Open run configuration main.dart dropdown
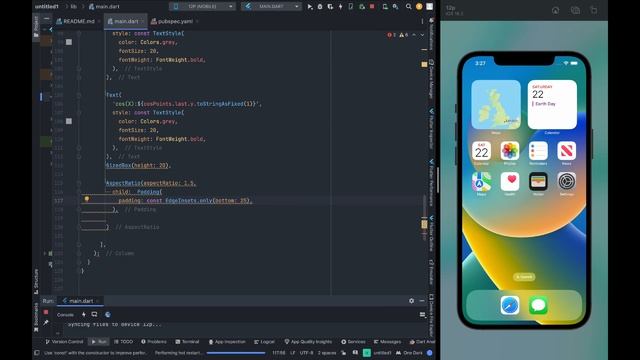Viewport: 640px width, 360px height. click(271, 7)
